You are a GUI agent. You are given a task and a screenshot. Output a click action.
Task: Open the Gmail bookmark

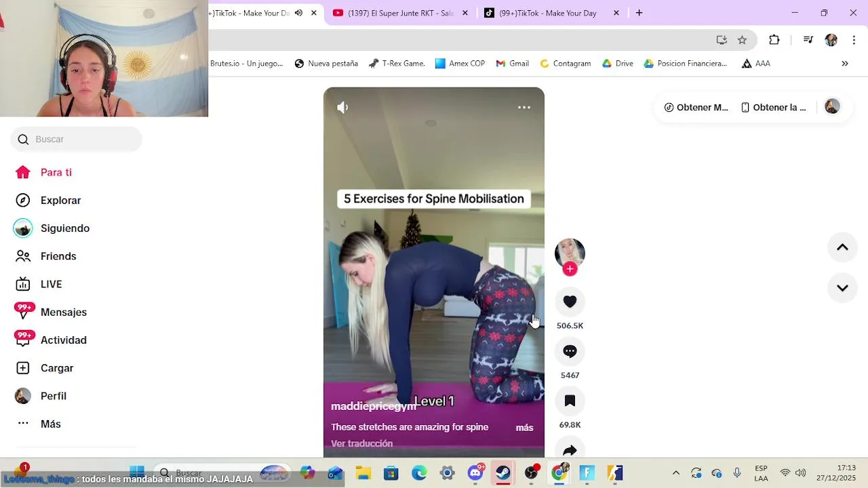[512, 64]
